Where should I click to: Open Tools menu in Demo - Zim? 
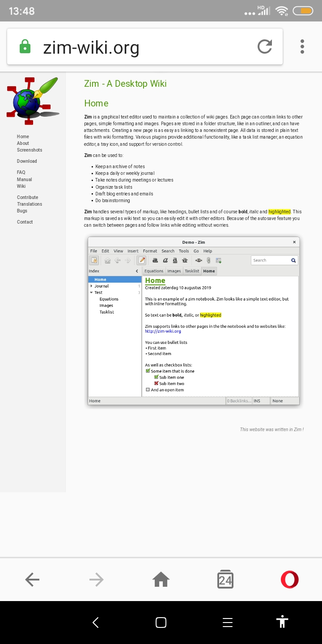184,251
